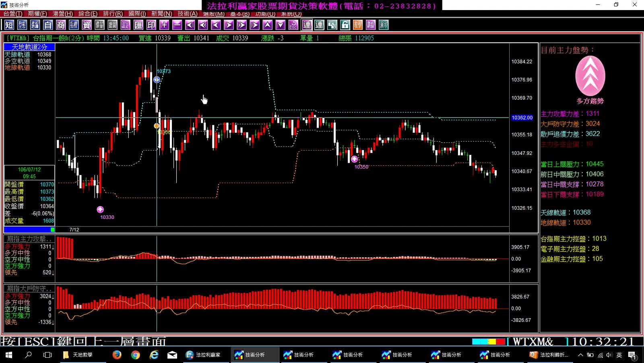The height and width of the screenshot is (363, 644).
Task: Click the 10362.00 price level label
Action: pyautogui.click(x=522, y=118)
